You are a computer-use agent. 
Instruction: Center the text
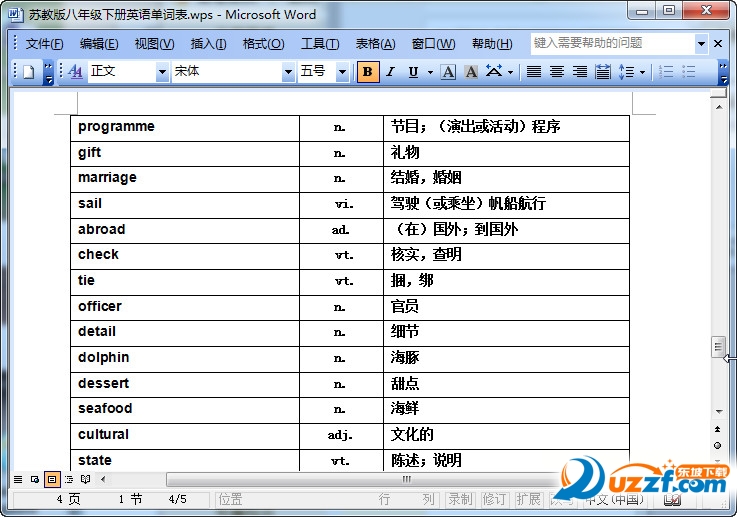click(557, 72)
